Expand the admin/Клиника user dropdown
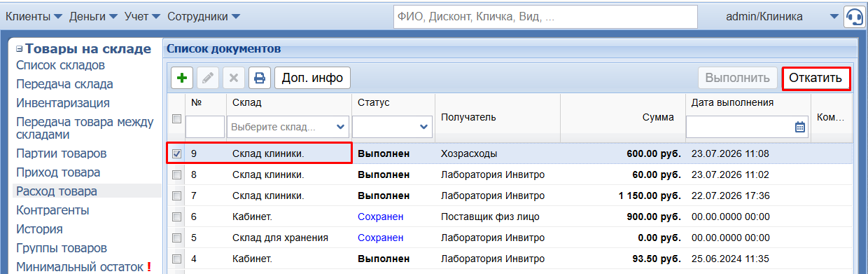868x274 pixels. click(x=833, y=17)
